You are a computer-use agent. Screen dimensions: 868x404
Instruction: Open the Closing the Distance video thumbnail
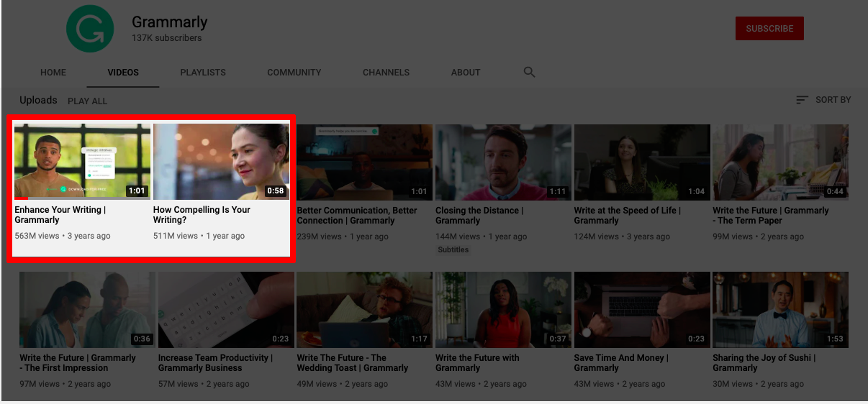pyautogui.click(x=503, y=162)
